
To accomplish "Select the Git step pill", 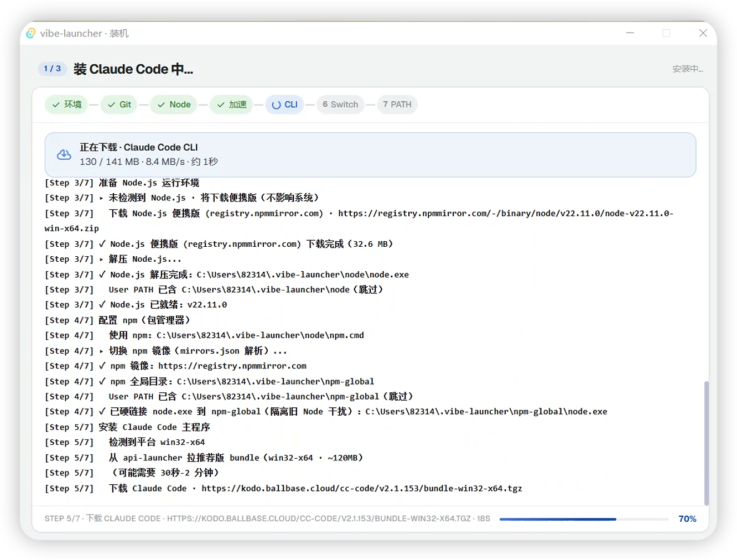I will [119, 105].
